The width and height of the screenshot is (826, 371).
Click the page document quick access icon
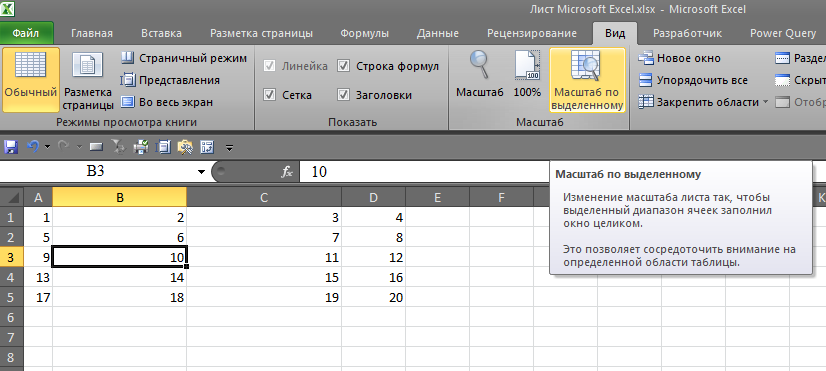pyautogui.click(x=164, y=147)
